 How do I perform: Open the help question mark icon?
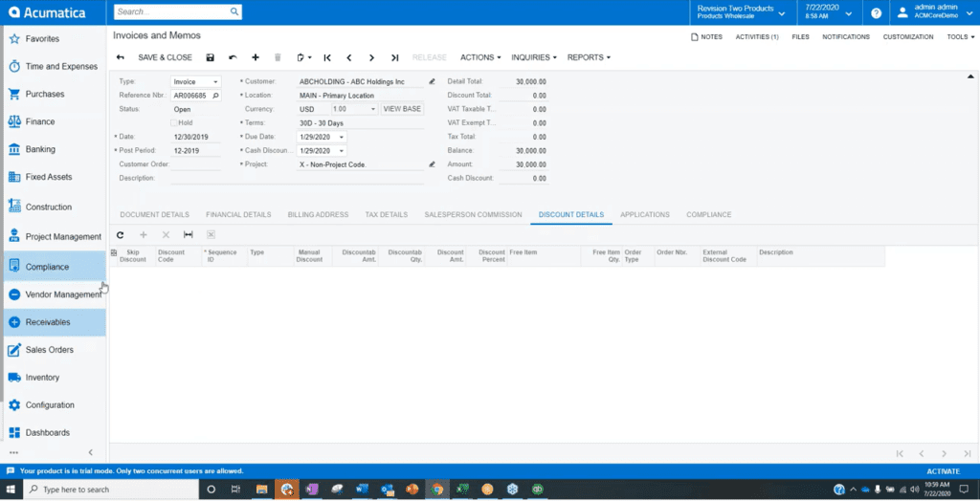(877, 12)
